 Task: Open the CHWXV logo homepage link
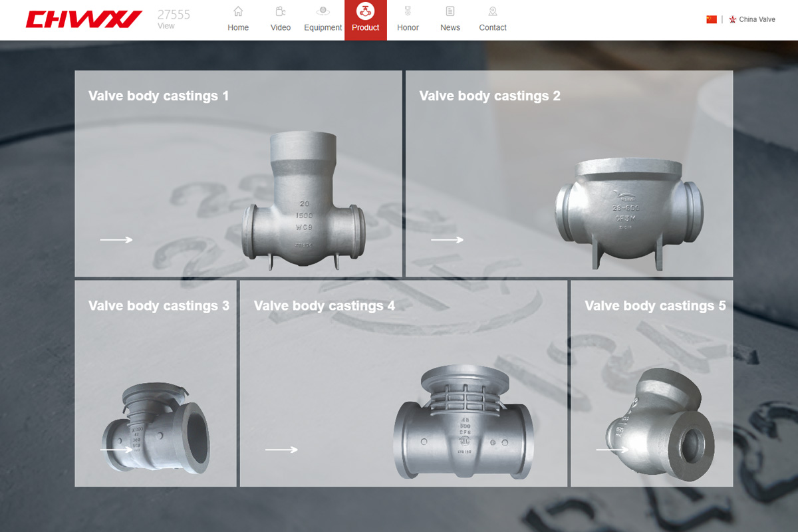[84, 19]
